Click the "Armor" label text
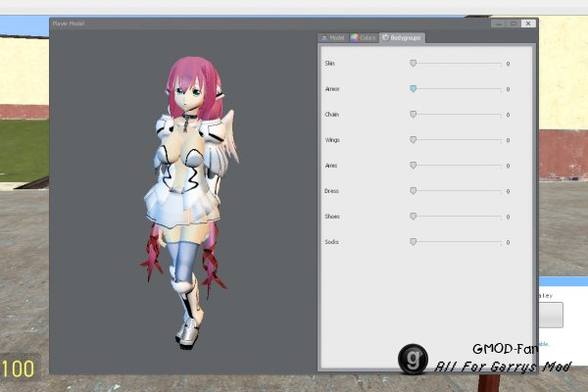 pyautogui.click(x=332, y=89)
